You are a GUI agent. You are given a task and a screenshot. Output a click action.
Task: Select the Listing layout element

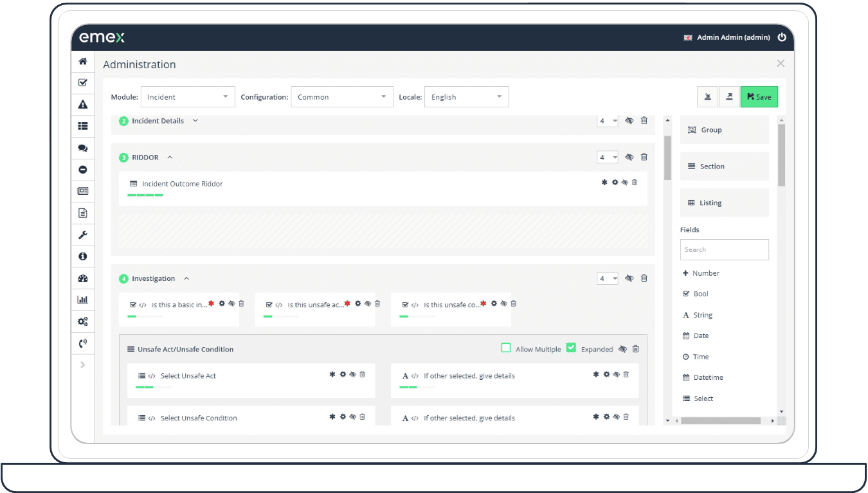pos(725,202)
